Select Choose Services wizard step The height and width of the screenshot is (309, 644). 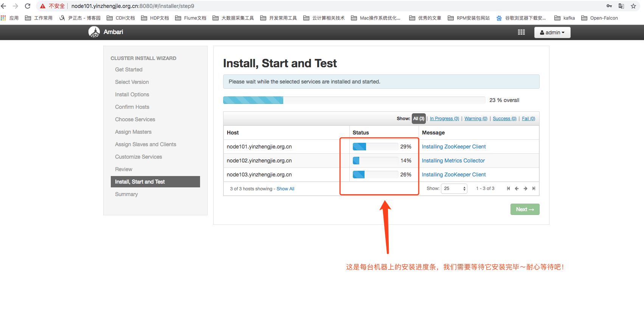[x=135, y=119]
